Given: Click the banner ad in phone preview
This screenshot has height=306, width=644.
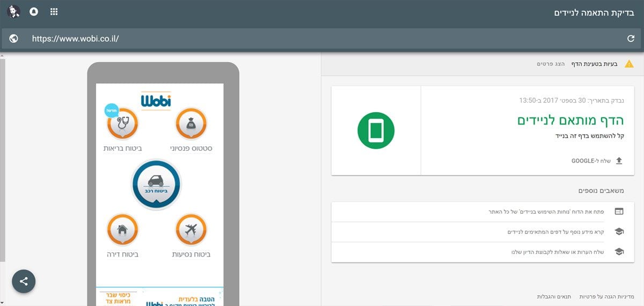Looking at the screenshot, I should click(x=159, y=297).
